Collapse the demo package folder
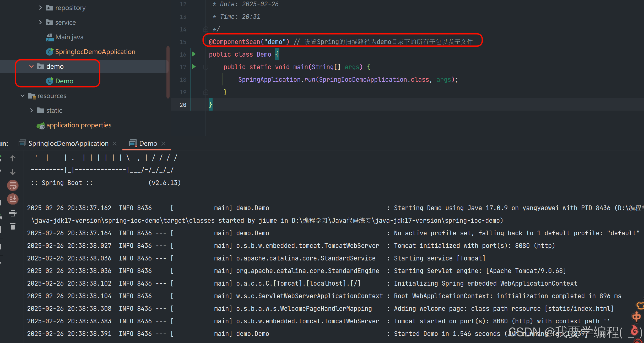Image resolution: width=644 pixels, height=343 pixels. point(31,66)
